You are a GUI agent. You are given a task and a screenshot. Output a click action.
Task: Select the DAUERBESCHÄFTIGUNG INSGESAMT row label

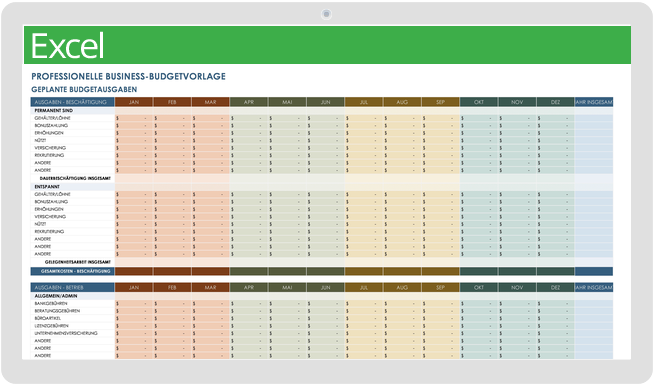(x=75, y=178)
